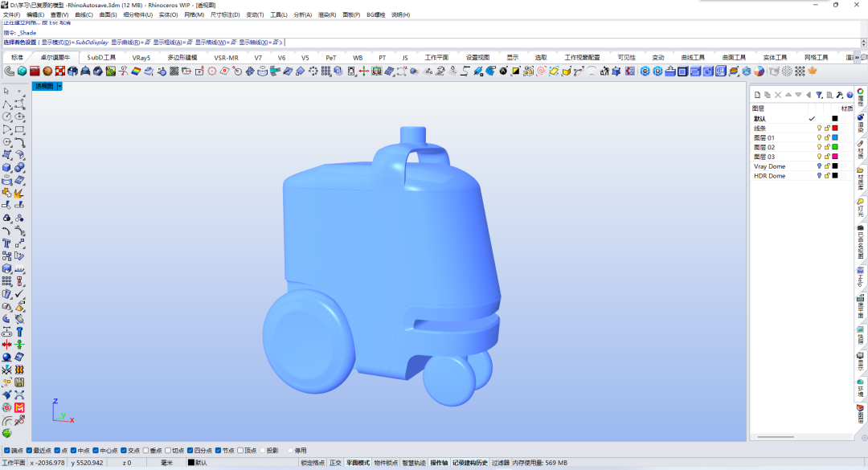This screenshot has width=868, height=470.
Task: Click the polyline tool in left sidebar
Action: coord(6,104)
